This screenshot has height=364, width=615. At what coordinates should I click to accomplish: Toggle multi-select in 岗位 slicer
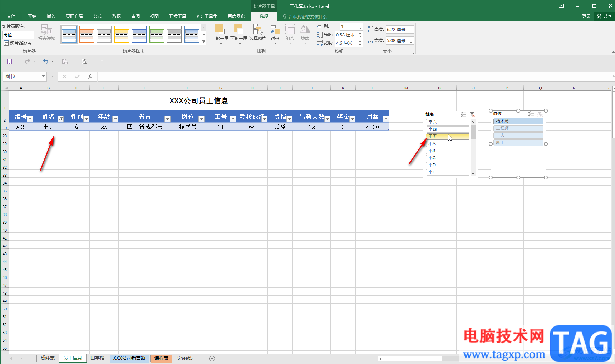coord(531,114)
